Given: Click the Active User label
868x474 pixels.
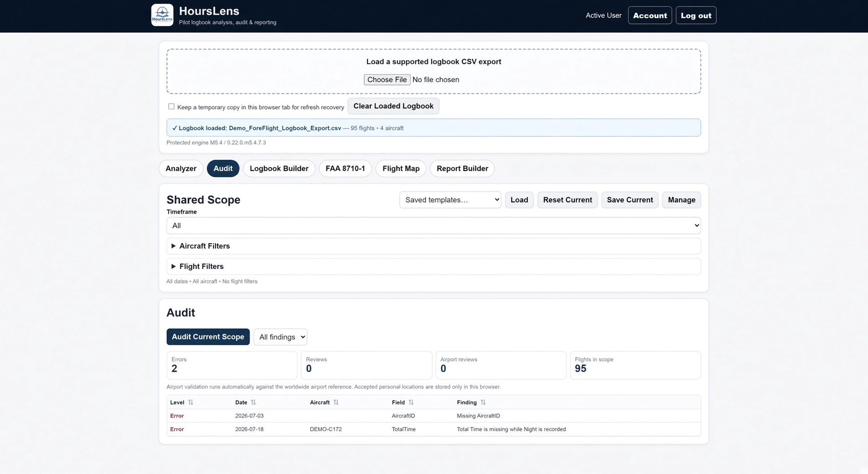Looking at the screenshot, I should tap(603, 15).
